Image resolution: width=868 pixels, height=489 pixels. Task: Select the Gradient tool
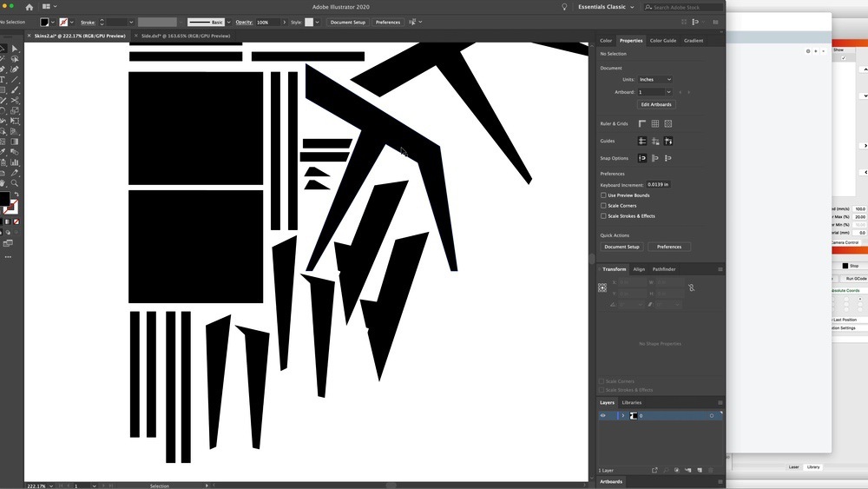15,142
